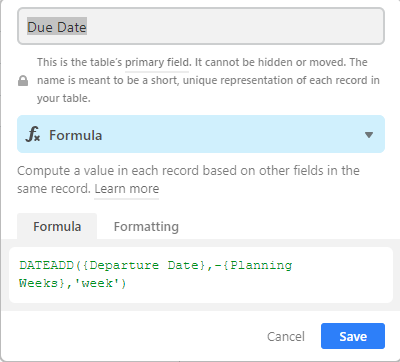This screenshot has width=400, height=362.
Task: Open the Formula field type dropdown
Action: 201,134
